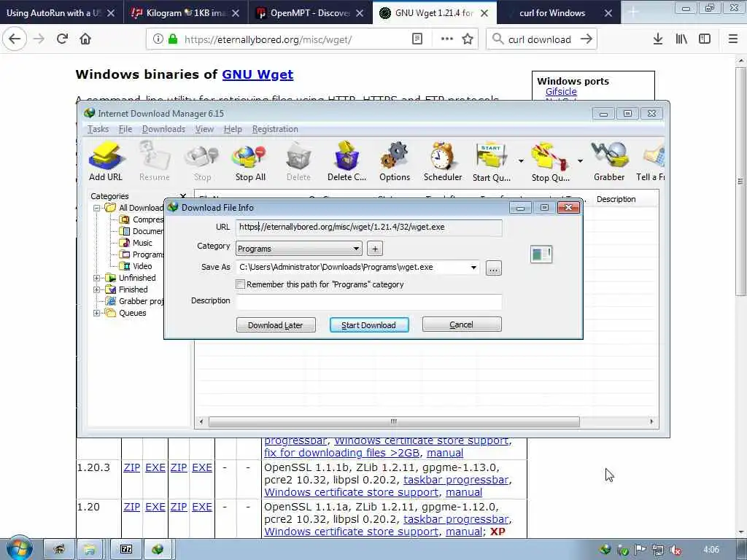Viewport: 747px width, 560px height.
Task: Click the browser page vertical scrollbar
Action: (x=741, y=181)
